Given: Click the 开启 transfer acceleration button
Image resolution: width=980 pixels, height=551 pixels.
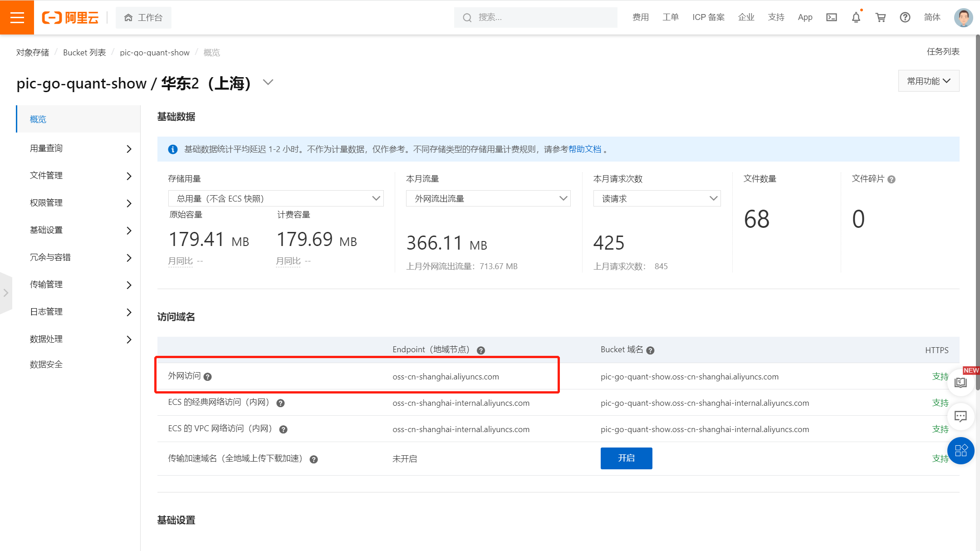Looking at the screenshot, I should coord(626,458).
